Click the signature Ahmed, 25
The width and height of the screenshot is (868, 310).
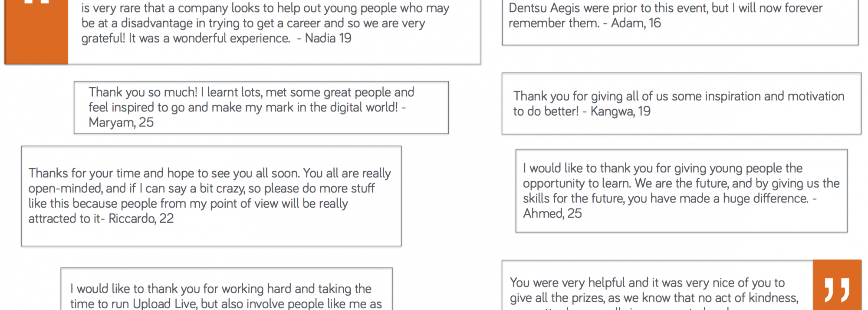(x=552, y=213)
